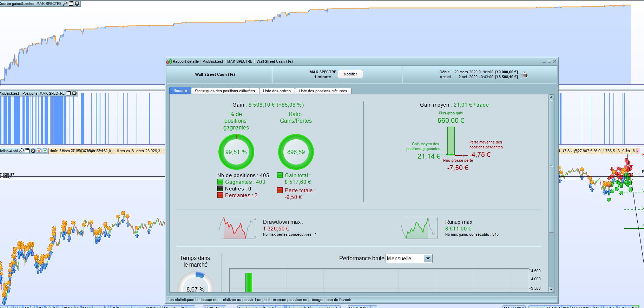Open Heikin-Ashi chart settings wrench

pyautogui.click(x=21, y=151)
